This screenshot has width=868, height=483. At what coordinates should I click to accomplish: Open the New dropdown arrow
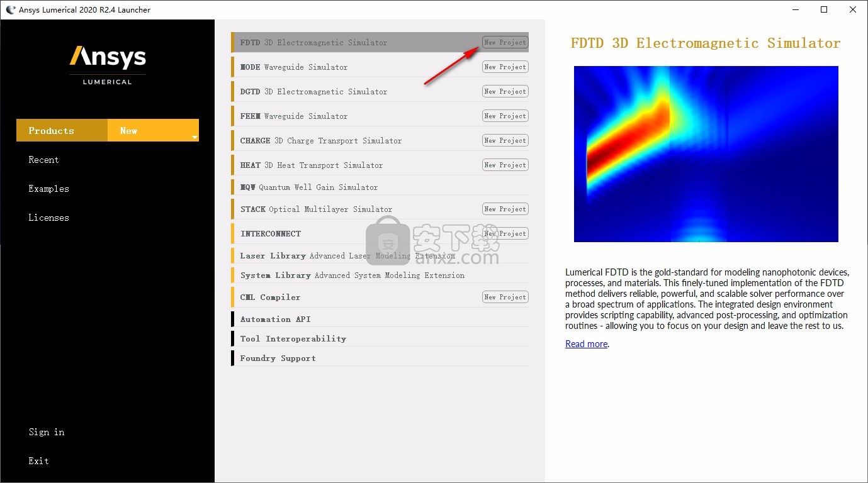[x=194, y=137]
